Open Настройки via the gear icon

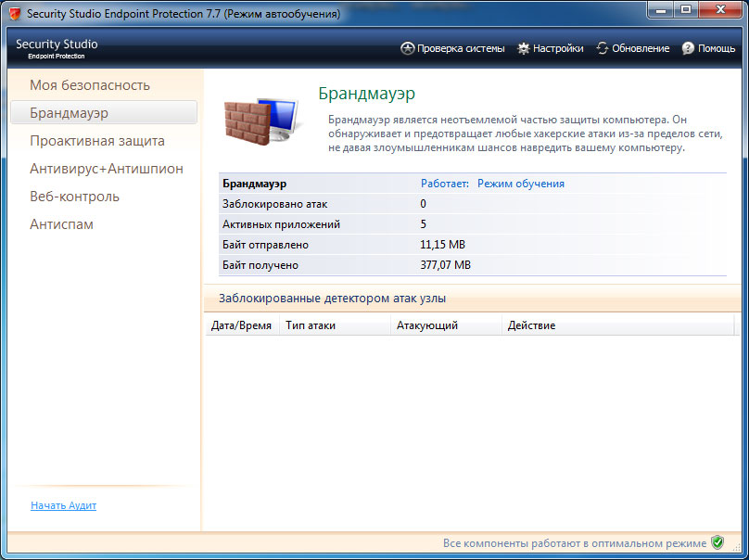tap(523, 48)
